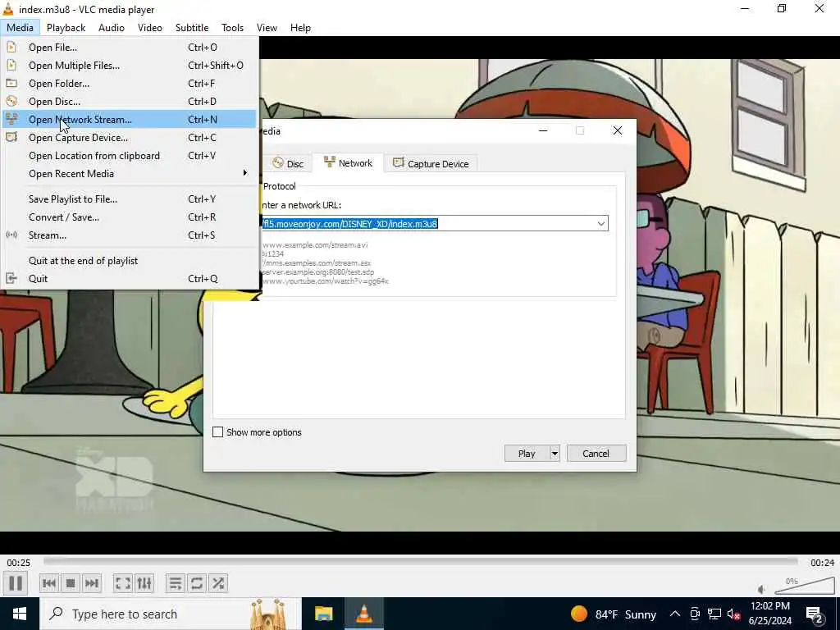Screen dimensions: 840x630
Task: Toggle Quit at the end of playlist
Action: coord(129,261)
